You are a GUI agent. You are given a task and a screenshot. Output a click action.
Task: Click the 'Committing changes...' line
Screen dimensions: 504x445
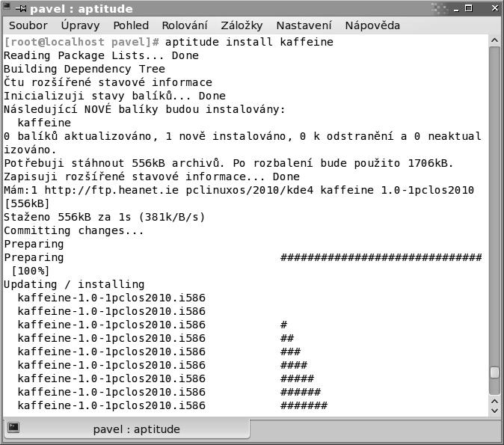pos(74,231)
